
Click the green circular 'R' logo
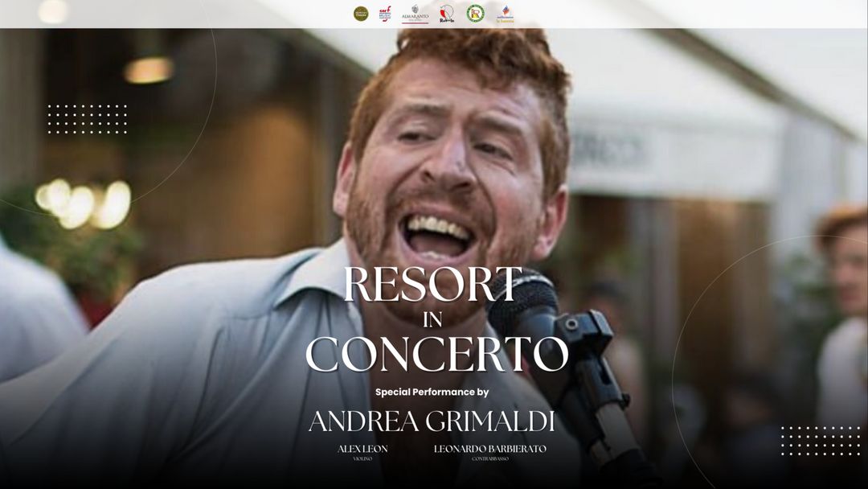pos(475,14)
